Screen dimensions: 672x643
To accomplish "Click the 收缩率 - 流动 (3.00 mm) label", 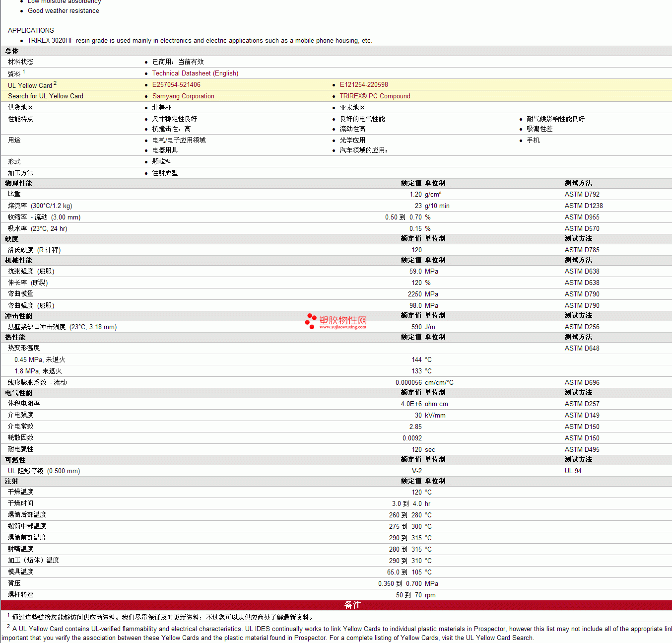I will click(x=44, y=217).
